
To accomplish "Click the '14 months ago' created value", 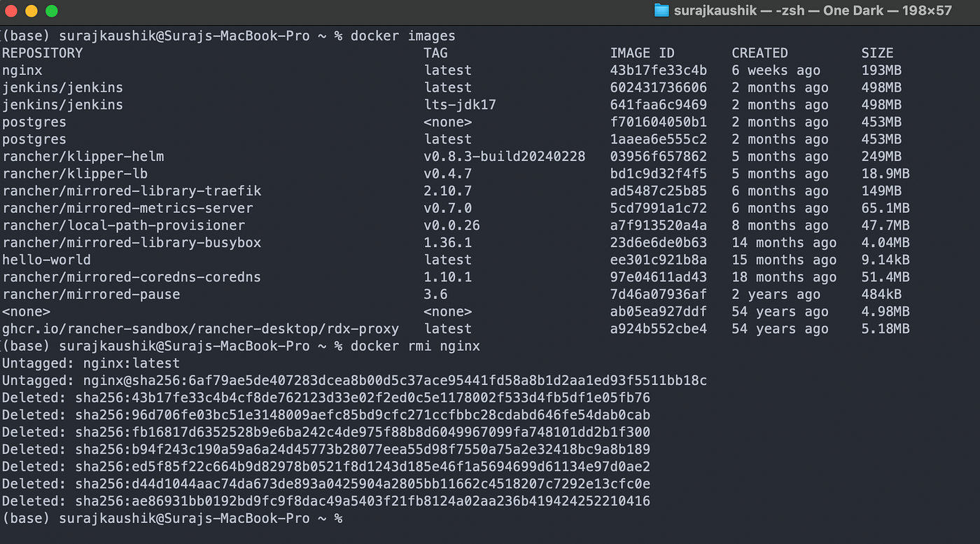I will pos(784,243).
